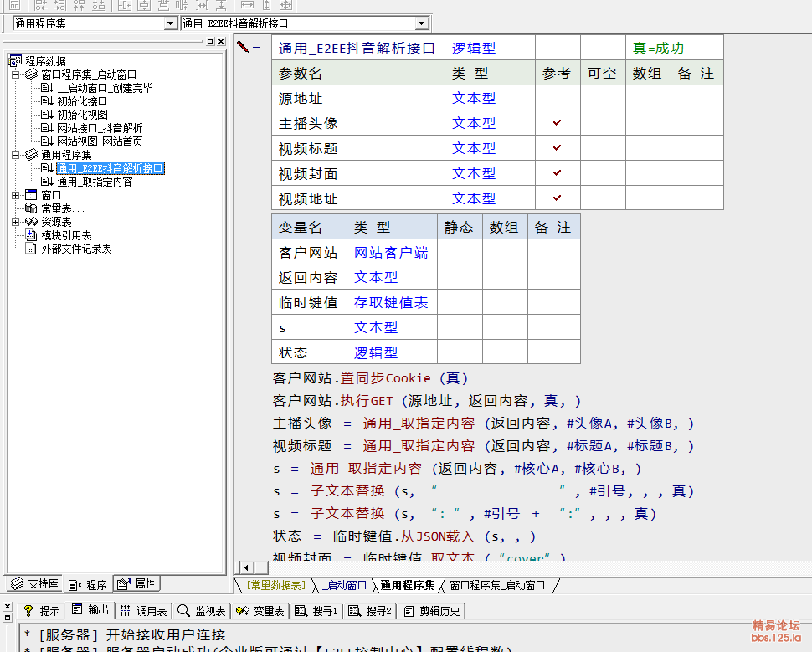The width and height of the screenshot is (812, 652).
Task: Click code line 客户网站.置同步Cookie (真)
Action: pos(371,378)
